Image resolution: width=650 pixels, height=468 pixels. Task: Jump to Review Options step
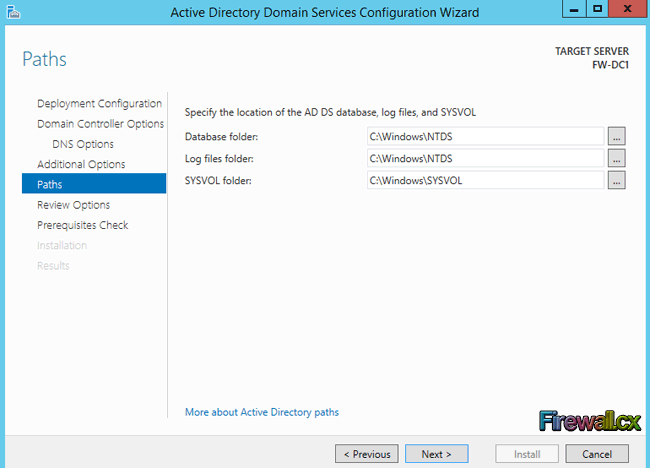click(x=73, y=205)
